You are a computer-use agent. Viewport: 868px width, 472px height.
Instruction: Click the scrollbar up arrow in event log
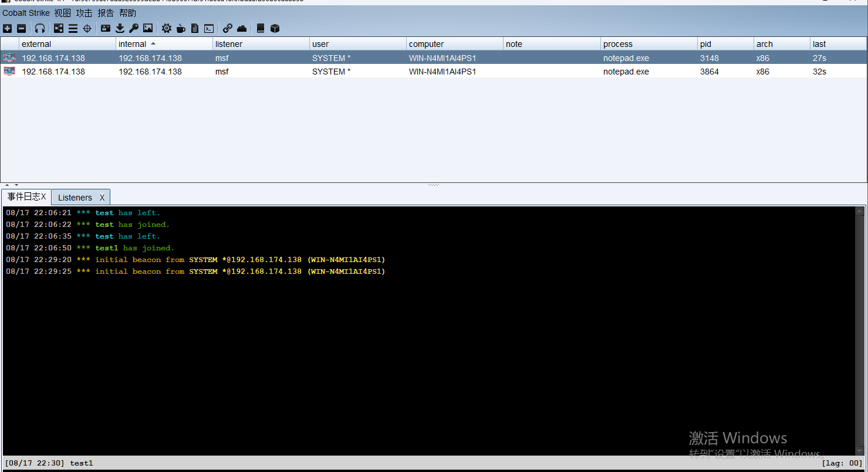click(x=860, y=211)
